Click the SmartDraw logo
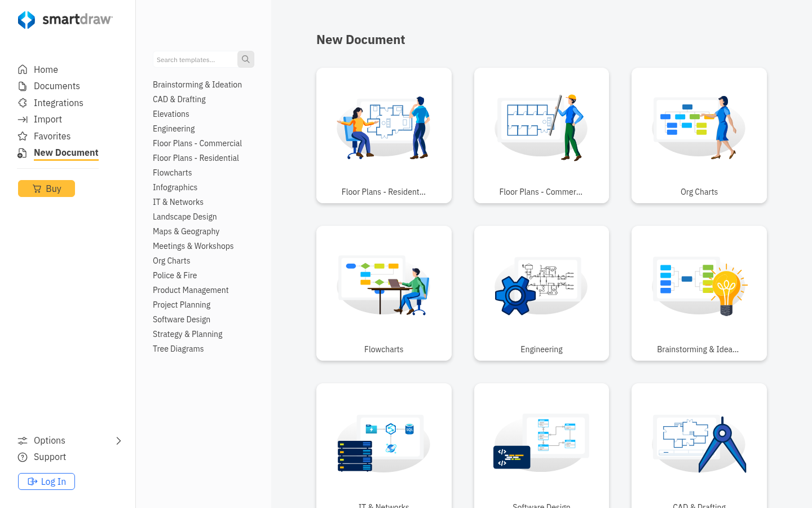The image size is (812, 508). (x=65, y=20)
